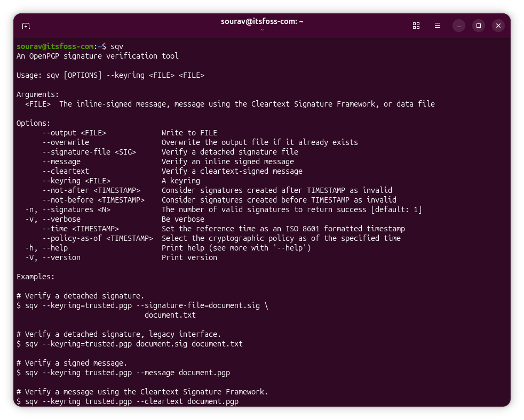Close the terminal window
Screen dimensions: 524x420
coord(498,26)
